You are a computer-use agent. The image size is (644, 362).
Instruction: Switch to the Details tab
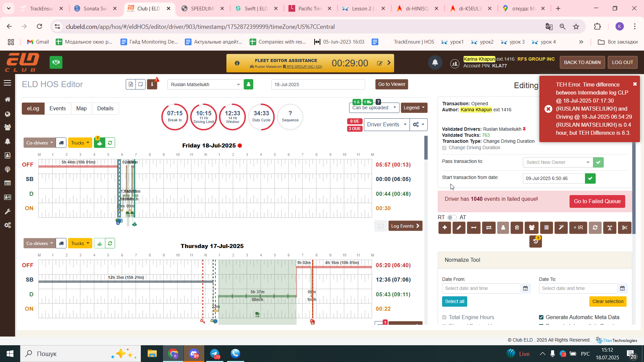pos(105,109)
